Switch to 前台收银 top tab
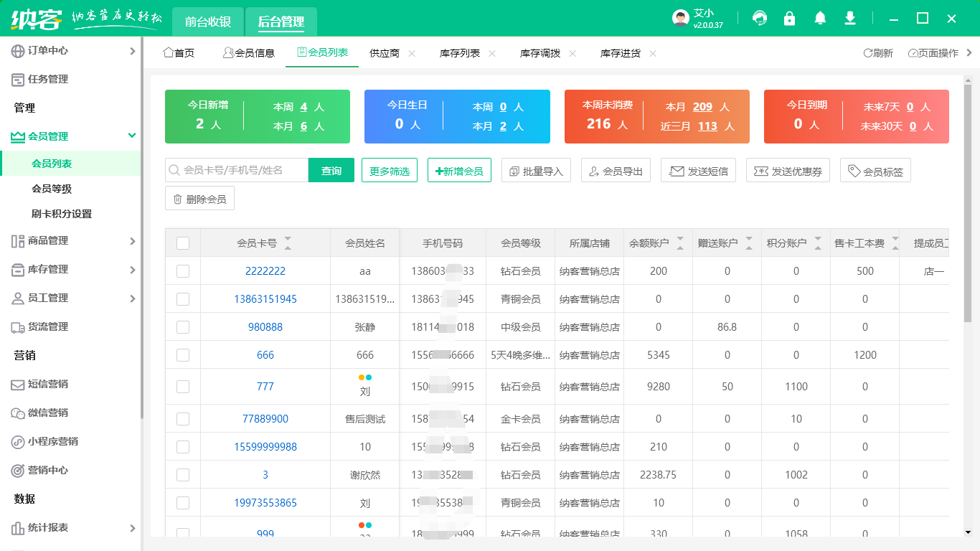 (208, 22)
